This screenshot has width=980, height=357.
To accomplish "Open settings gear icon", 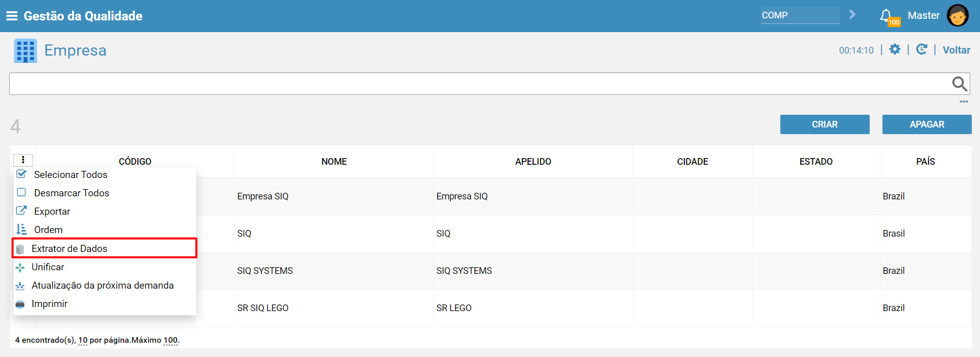I will click(x=895, y=49).
